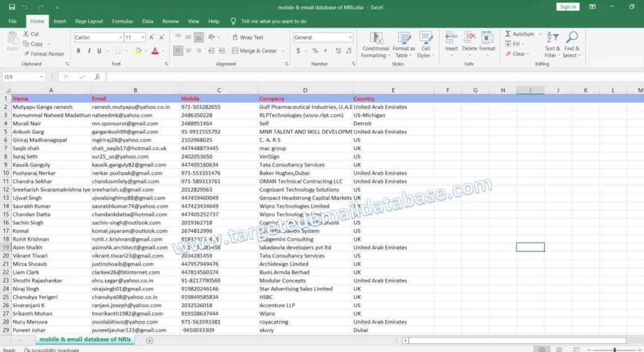Toggle bold formatting
The height and width of the screenshot is (352, 644).
(79, 51)
